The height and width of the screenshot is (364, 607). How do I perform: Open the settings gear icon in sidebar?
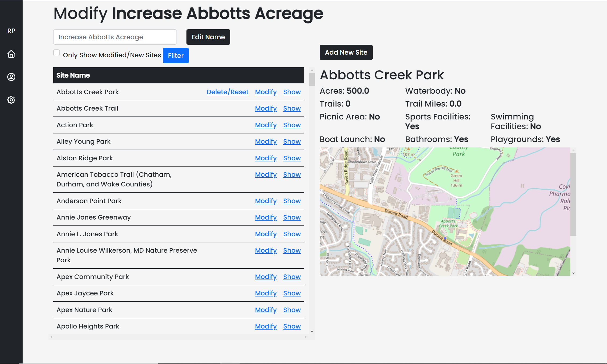point(11,100)
